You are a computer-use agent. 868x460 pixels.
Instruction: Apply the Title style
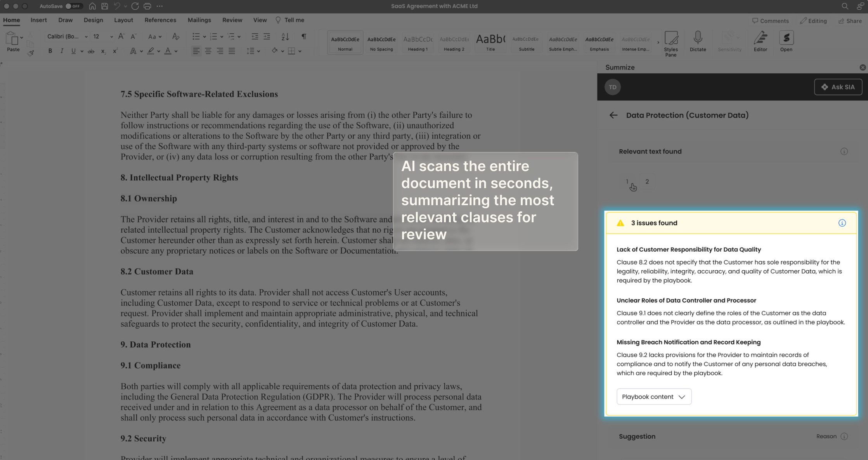490,42
